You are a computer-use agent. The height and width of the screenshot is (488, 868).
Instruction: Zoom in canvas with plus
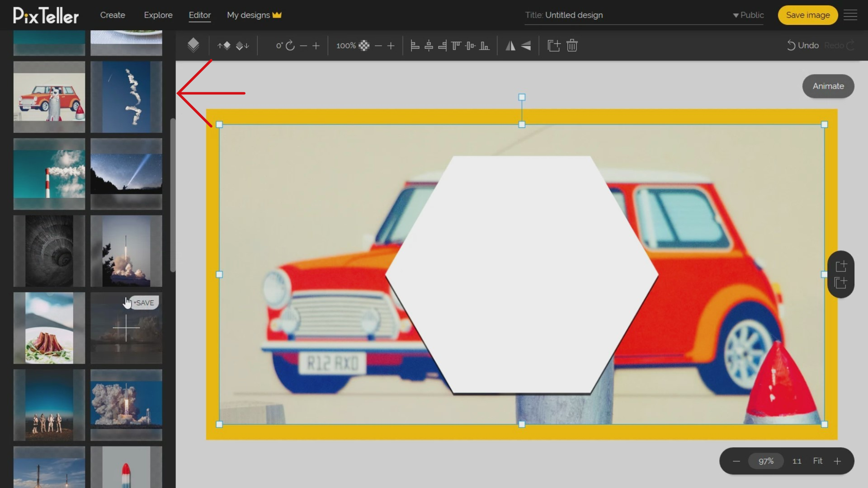click(x=837, y=461)
